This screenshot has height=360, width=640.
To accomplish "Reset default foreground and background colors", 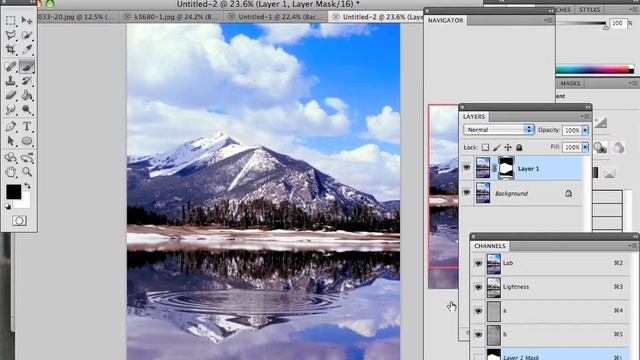I will (x=8, y=207).
